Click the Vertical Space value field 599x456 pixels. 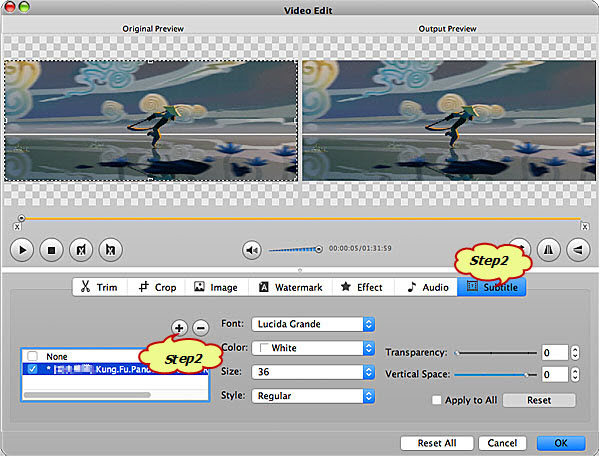555,375
